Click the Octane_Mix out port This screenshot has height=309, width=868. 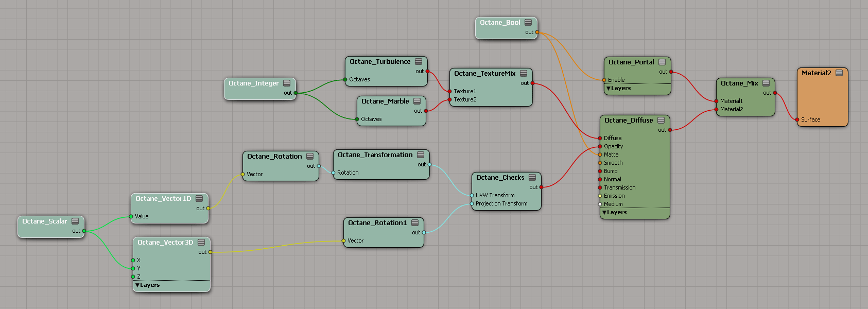tap(775, 93)
